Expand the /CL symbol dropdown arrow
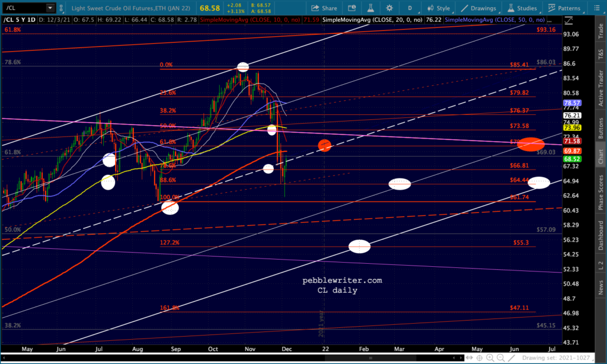 (50, 8)
